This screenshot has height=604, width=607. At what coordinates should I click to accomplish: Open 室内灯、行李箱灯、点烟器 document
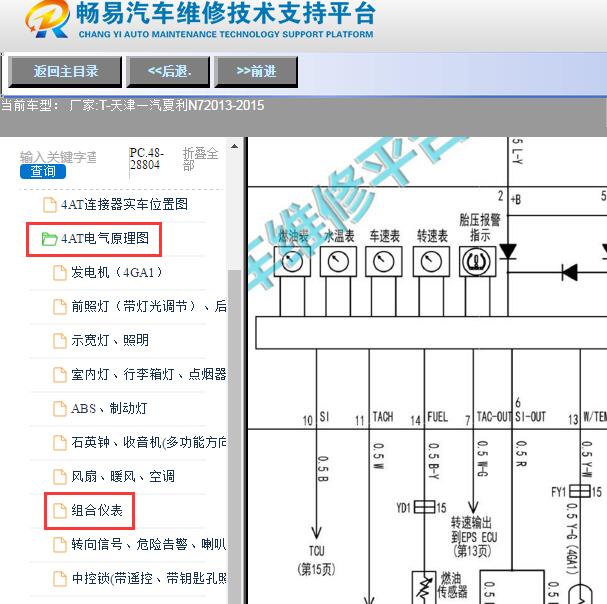click(x=149, y=374)
